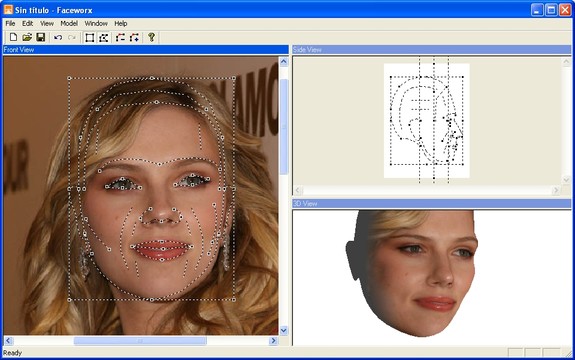Open help via the question mark icon
This screenshot has width=575, height=360.
151,37
